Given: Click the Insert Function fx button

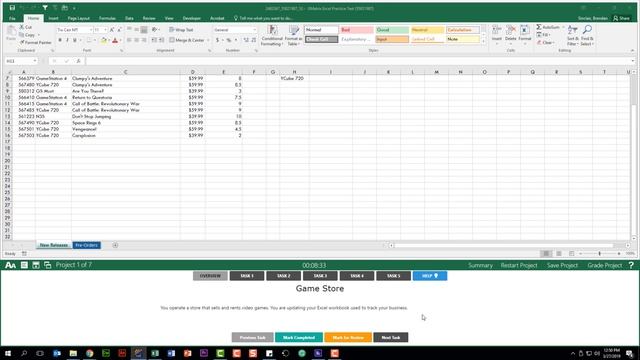Looking at the screenshot, I should (x=78, y=61).
